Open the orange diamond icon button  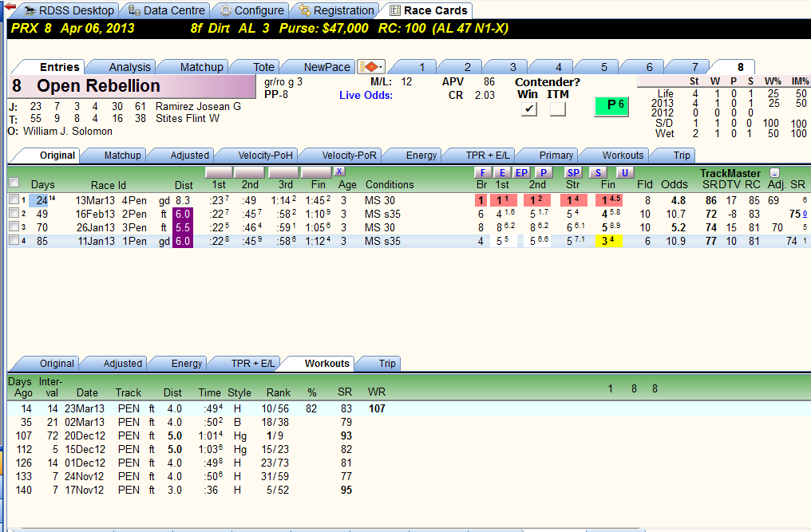point(370,67)
